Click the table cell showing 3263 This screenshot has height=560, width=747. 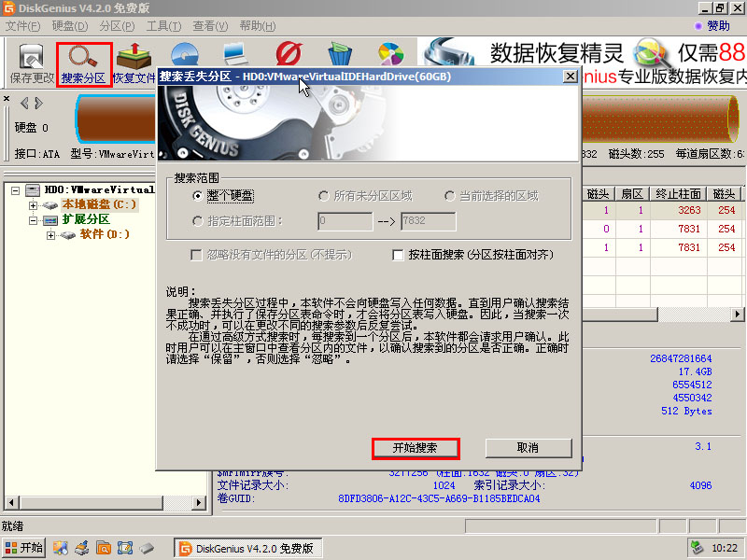tap(689, 210)
